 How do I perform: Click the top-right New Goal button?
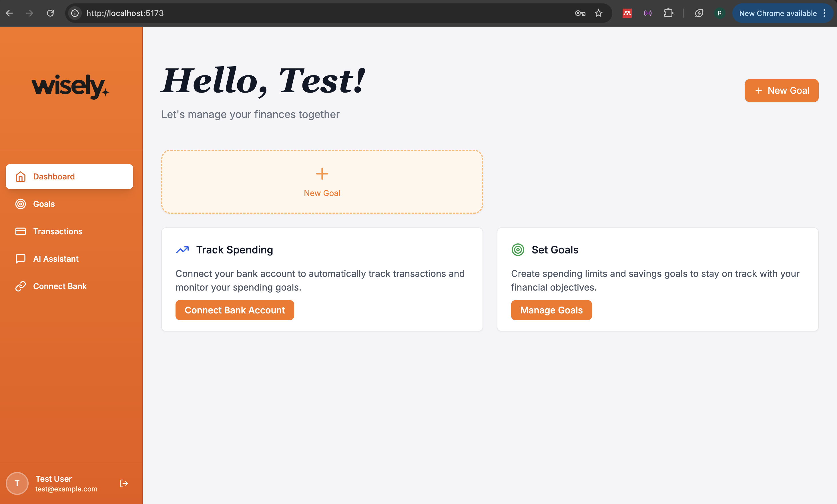click(x=781, y=91)
